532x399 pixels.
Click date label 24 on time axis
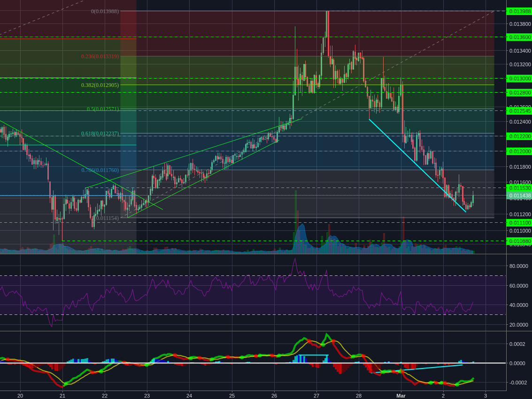189,396
